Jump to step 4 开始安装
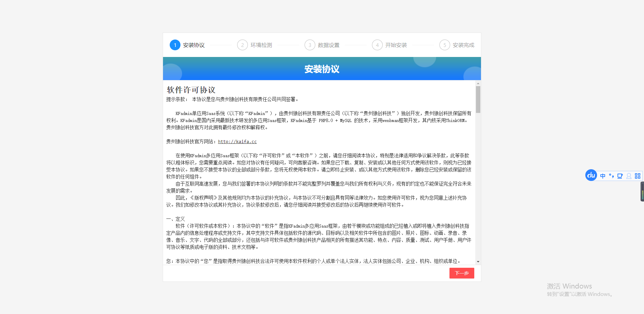The width and height of the screenshot is (644, 314). (389, 45)
